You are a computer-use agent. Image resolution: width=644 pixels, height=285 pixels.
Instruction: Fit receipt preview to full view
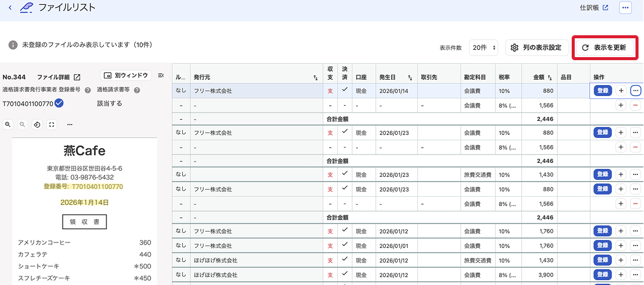[x=52, y=125]
